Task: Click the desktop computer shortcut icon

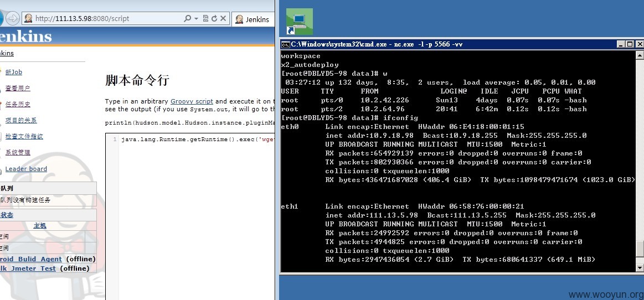Action: [300, 22]
